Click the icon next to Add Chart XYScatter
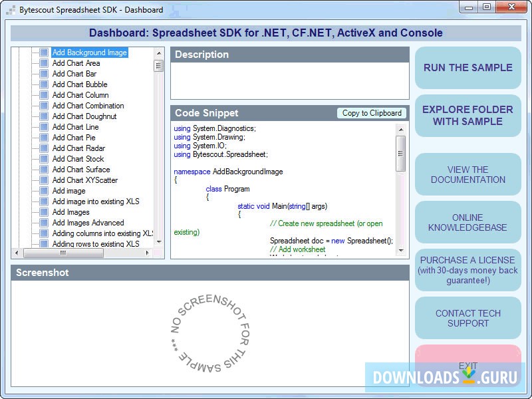The height and width of the screenshot is (399, 532). click(43, 180)
